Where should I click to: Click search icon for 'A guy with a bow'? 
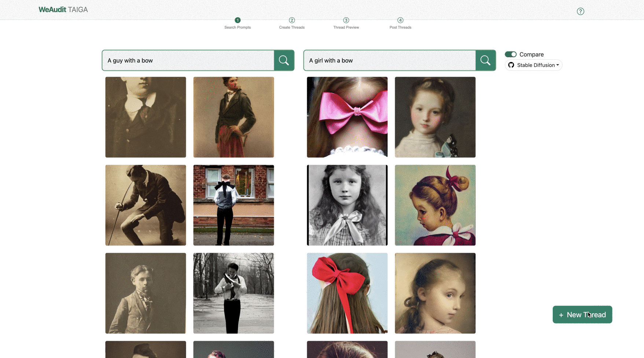(284, 60)
